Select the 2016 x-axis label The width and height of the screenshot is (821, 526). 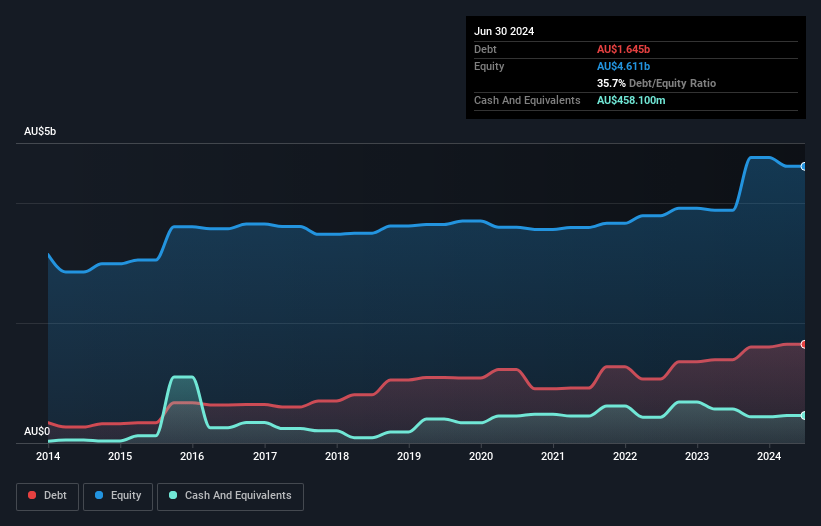coord(192,456)
